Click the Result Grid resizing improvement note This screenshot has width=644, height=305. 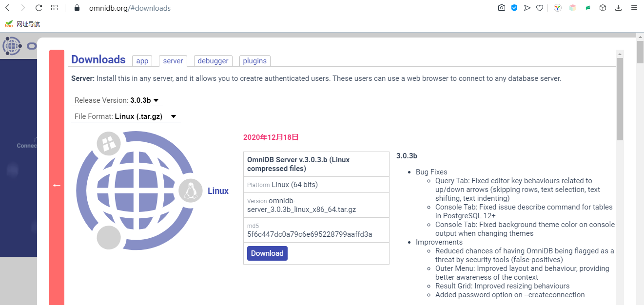click(503, 286)
